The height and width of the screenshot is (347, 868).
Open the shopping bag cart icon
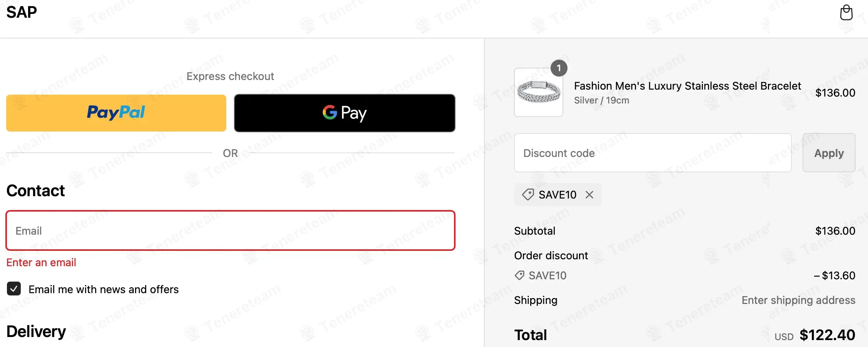pos(846,13)
